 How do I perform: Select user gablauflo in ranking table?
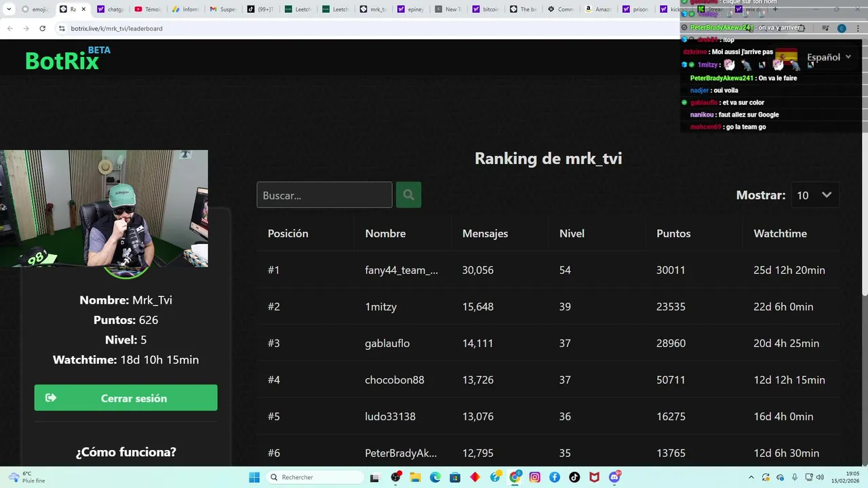387,343
